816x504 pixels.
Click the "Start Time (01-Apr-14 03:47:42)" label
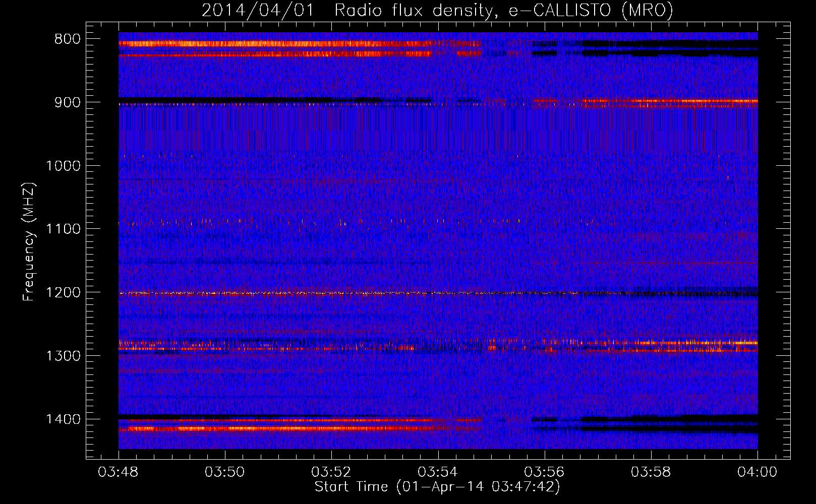437,487
